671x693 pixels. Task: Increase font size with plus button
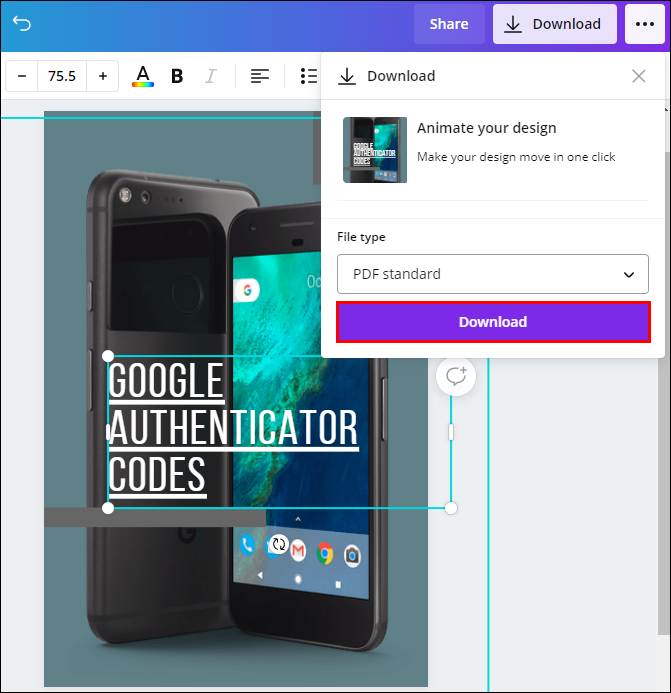[103, 76]
